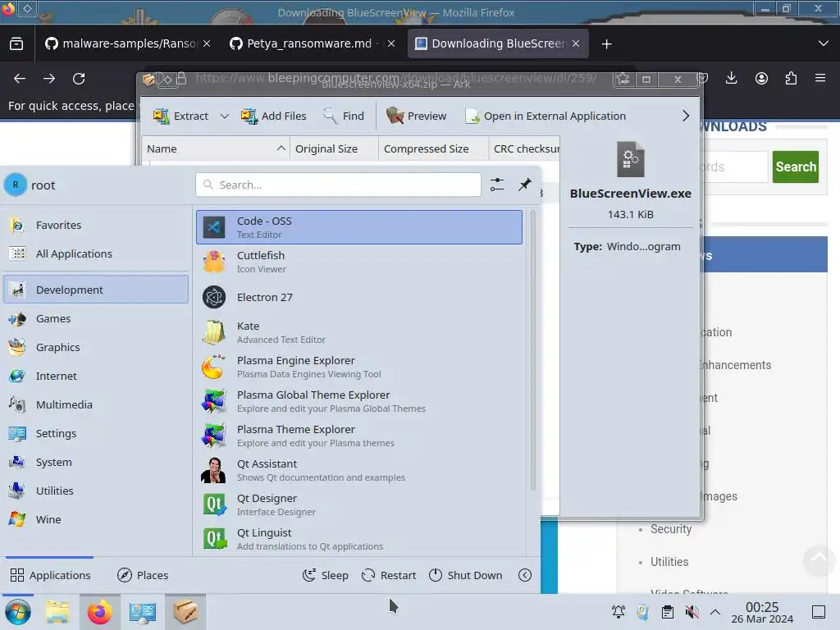Open Plasma Theme Explorer
Image resolution: width=840 pixels, height=630 pixels.
click(x=359, y=436)
